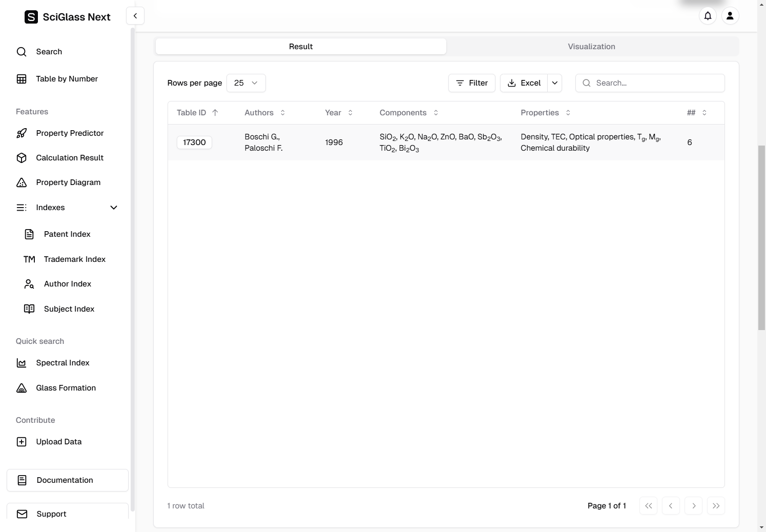Click the SciGlass Next logo icon
Viewport: 766px width, 532px height.
pyautogui.click(x=31, y=17)
